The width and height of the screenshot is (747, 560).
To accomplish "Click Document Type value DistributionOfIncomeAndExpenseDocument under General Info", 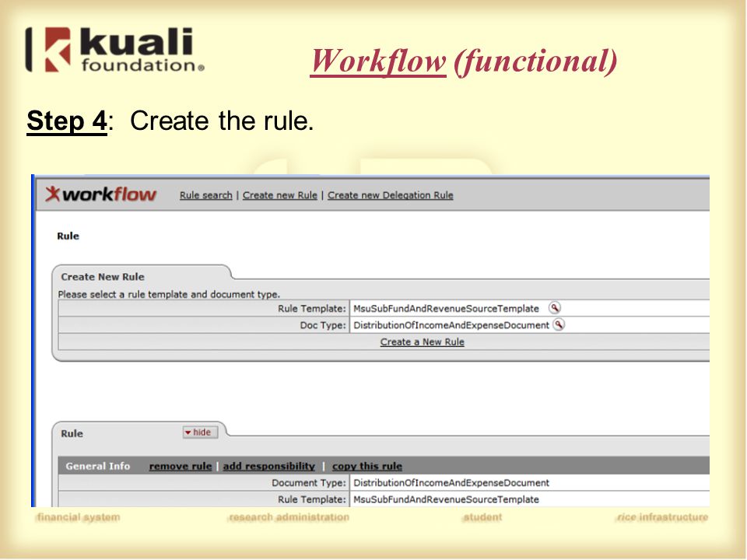I will point(451,483).
